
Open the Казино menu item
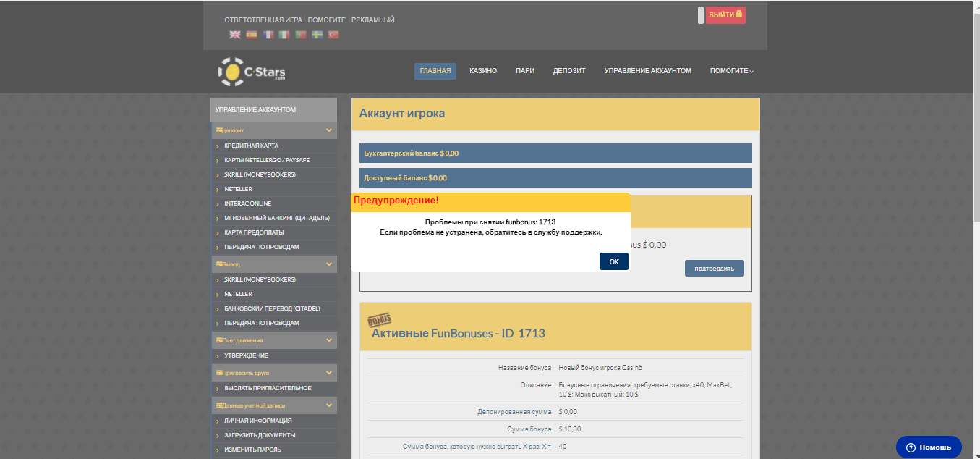[482, 71]
